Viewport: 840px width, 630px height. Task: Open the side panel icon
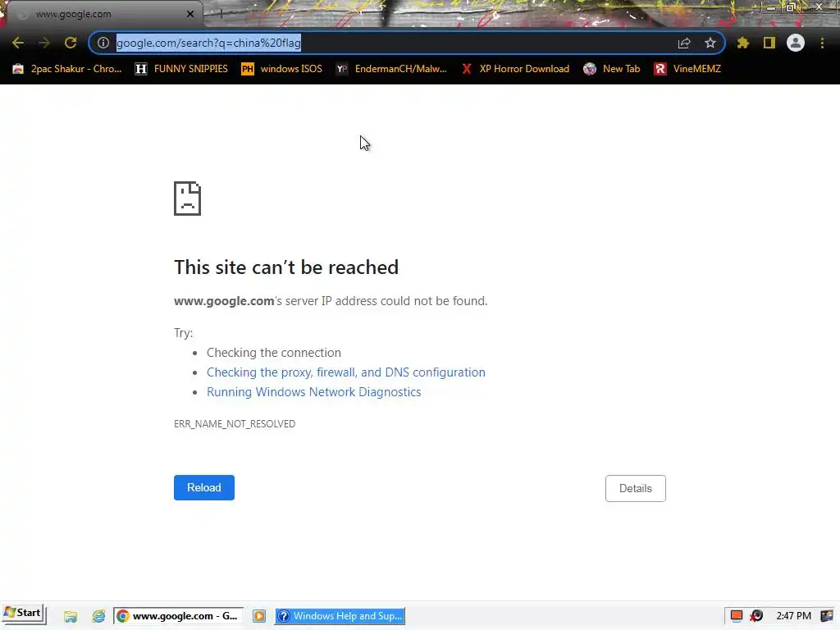pos(769,43)
